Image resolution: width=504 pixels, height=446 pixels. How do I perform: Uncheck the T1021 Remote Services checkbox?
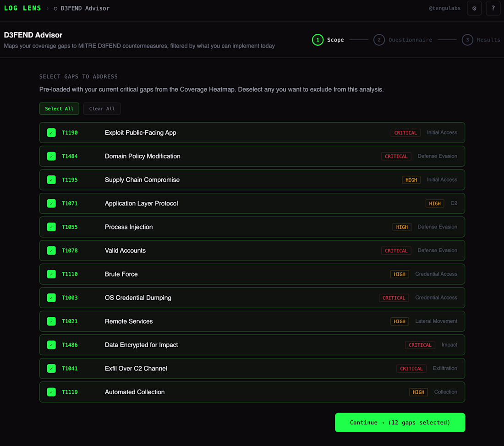pyautogui.click(x=51, y=321)
